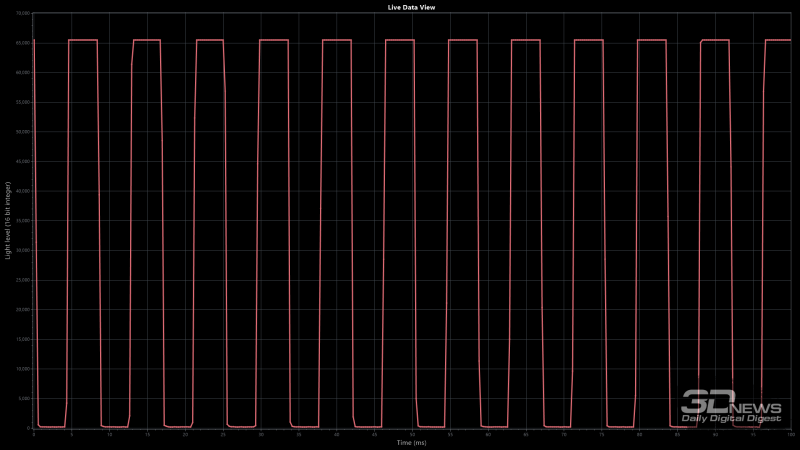Image resolution: width=800 pixels, height=450 pixels.
Task: Select the 25 ms tick on the time axis
Action: tap(223, 433)
